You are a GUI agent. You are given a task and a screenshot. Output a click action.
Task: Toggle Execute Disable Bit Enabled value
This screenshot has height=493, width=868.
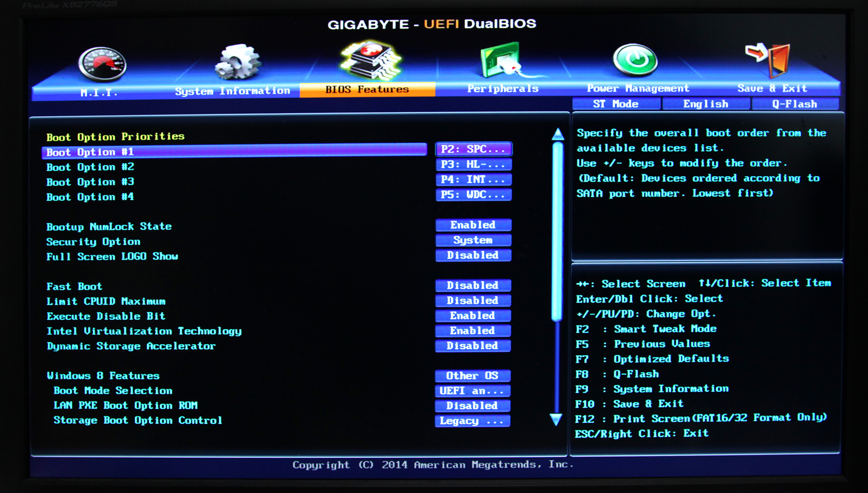tap(473, 315)
